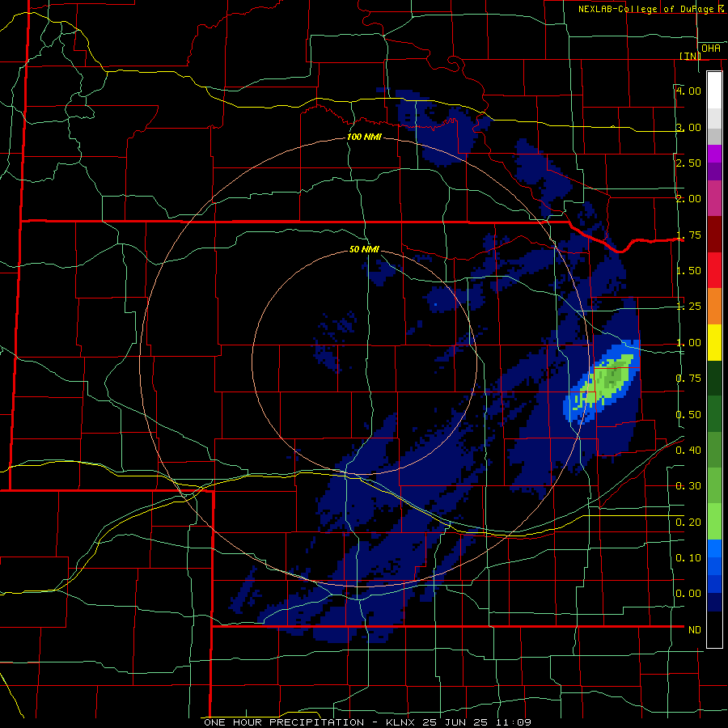This screenshot has height=728, width=728.
Task: Click the yellow legend swatch above 1.00
Action: [x=714, y=342]
